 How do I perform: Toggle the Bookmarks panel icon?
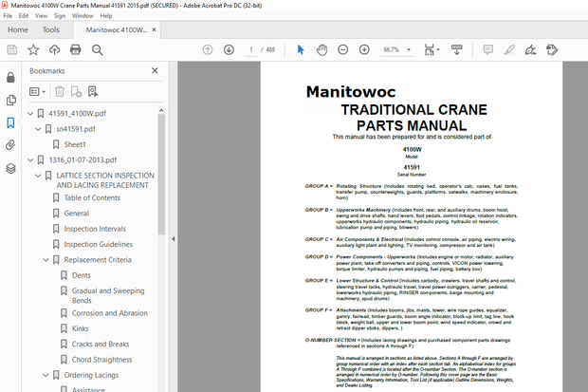pyautogui.click(x=10, y=122)
